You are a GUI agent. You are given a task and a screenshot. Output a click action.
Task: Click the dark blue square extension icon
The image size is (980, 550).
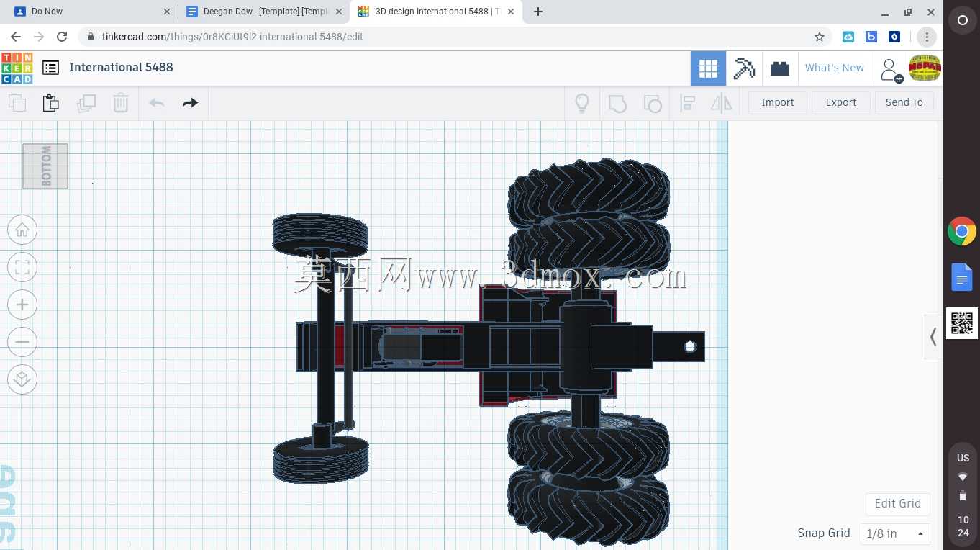(x=894, y=37)
